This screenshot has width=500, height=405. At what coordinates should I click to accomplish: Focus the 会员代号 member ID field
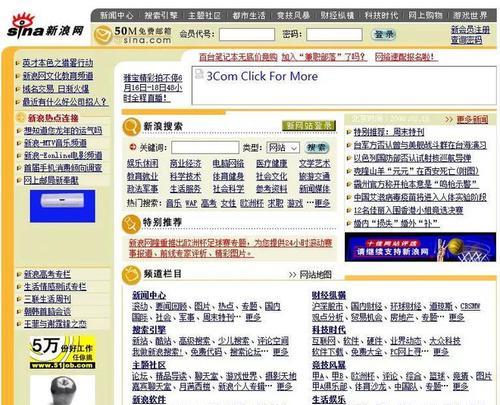tap(247, 34)
